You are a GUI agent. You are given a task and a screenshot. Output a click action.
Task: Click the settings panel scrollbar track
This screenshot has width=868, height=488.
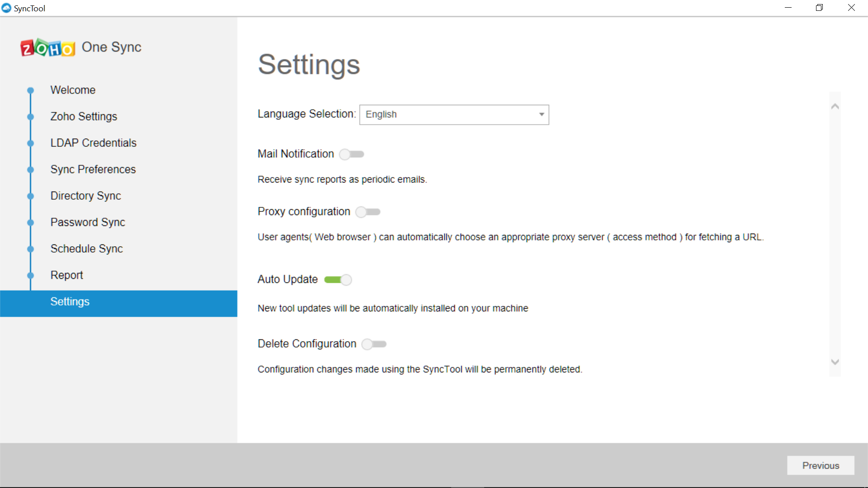[x=835, y=235]
